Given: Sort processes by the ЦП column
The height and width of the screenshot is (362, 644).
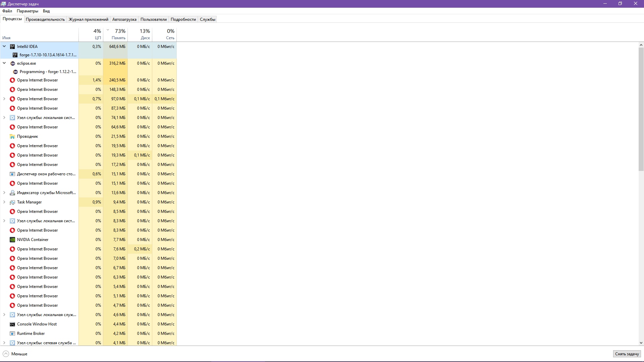Looking at the screenshot, I should point(91,35).
